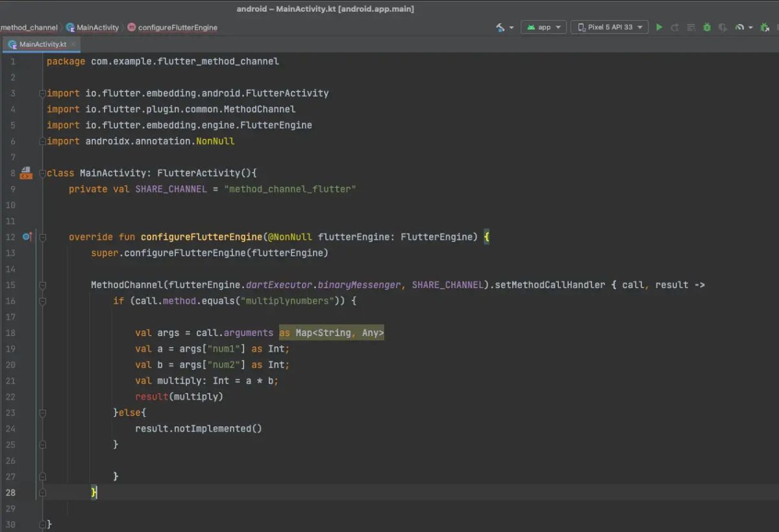Click the fold end marker on line 6
The width and height of the screenshot is (779, 532).
(42, 141)
